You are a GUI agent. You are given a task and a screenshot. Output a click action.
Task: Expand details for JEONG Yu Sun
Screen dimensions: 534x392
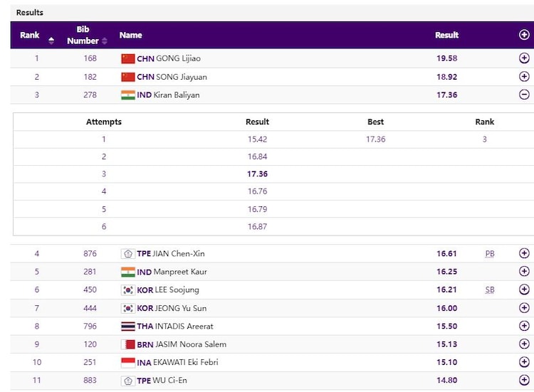pyautogui.click(x=524, y=308)
